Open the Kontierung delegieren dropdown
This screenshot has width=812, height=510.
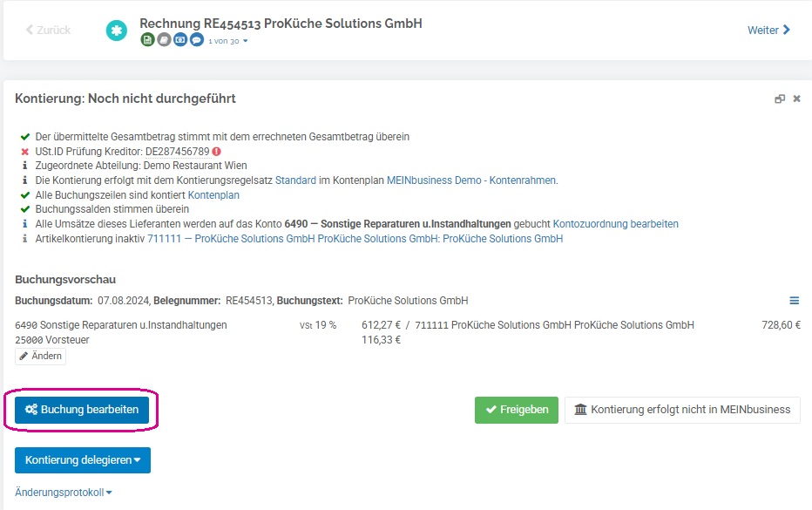click(83, 460)
